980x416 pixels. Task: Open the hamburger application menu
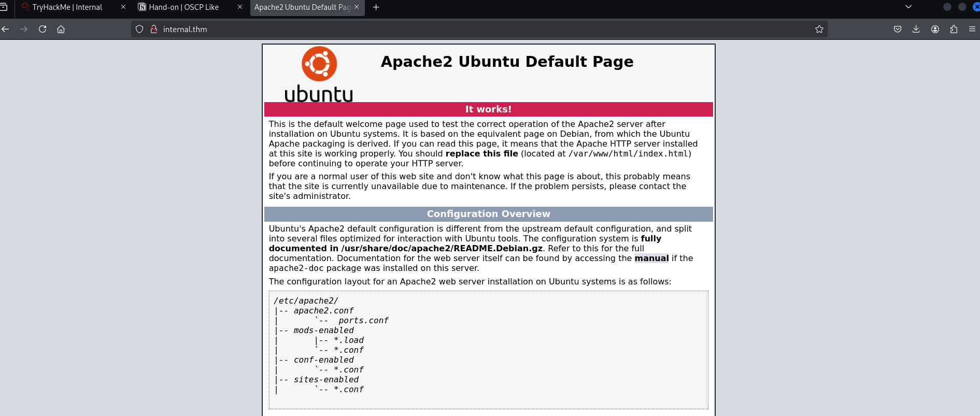972,30
